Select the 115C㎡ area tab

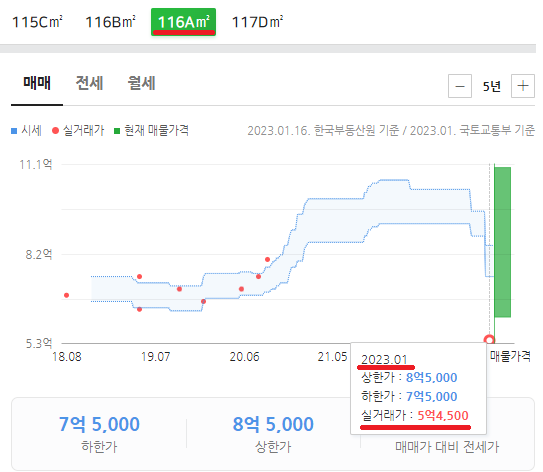pyautogui.click(x=37, y=22)
